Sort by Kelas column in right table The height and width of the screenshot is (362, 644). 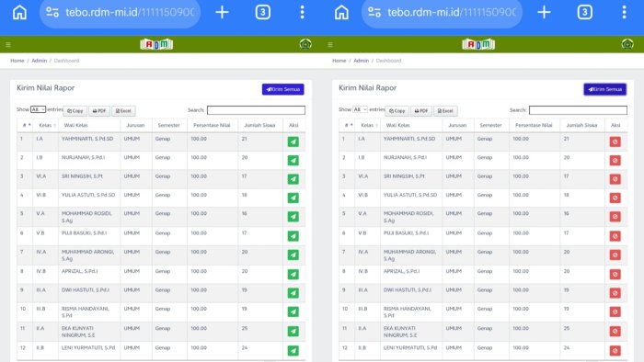[x=367, y=125]
